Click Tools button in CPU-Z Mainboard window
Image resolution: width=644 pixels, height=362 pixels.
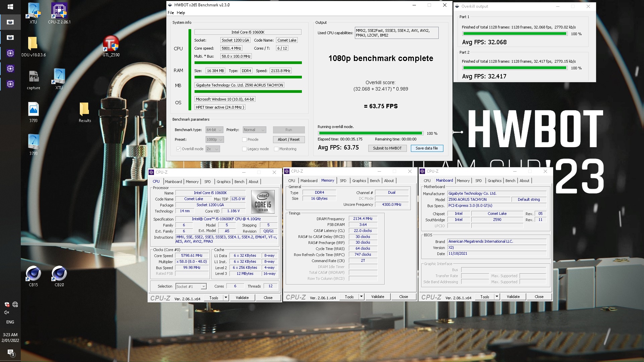pyautogui.click(x=485, y=297)
